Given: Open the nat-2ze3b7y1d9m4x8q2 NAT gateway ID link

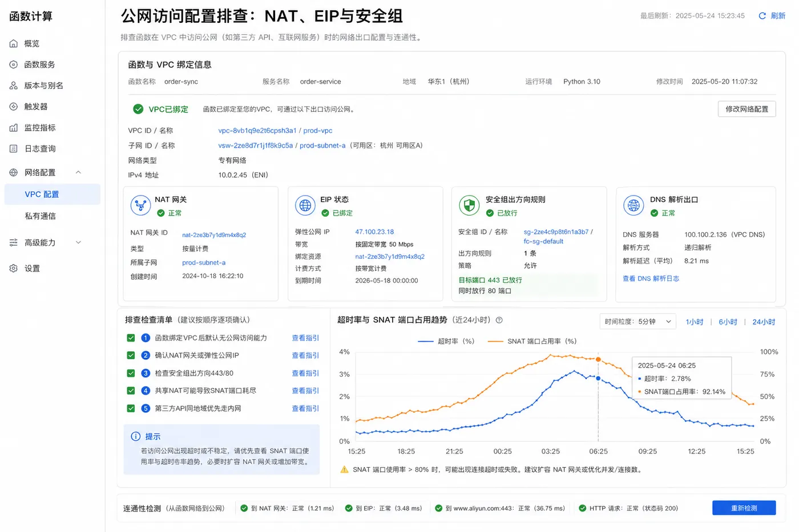Looking at the screenshot, I should pyautogui.click(x=214, y=235).
